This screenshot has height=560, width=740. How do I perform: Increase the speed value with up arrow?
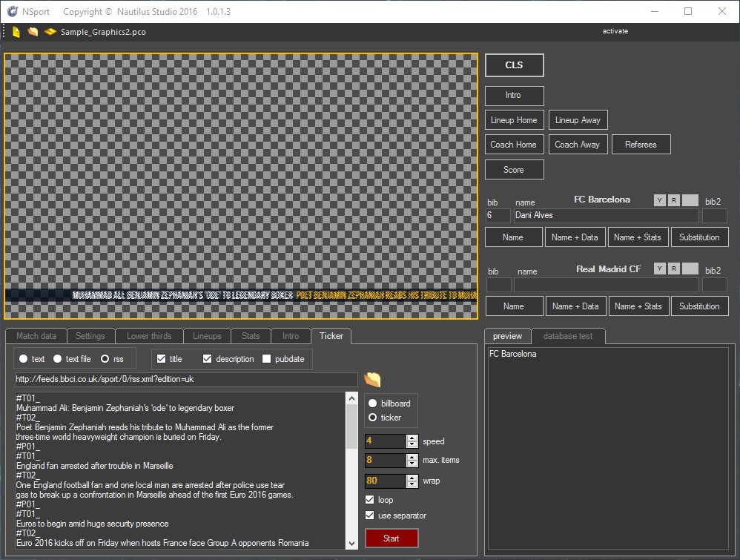(412, 438)
